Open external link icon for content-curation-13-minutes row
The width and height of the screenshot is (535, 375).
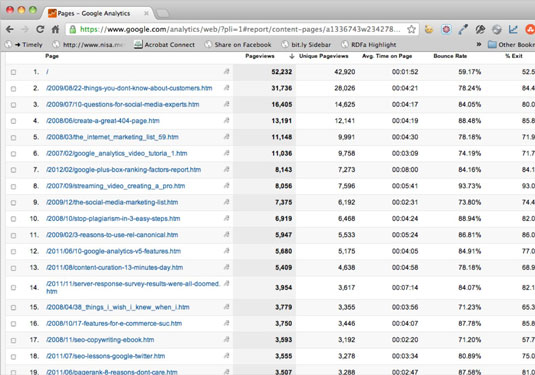(226, 268)
